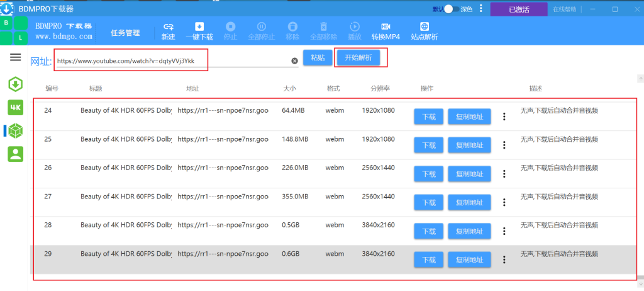Clear the URL field with the X icon
This screenshot has width=644, height=291.
pos(294,61)
